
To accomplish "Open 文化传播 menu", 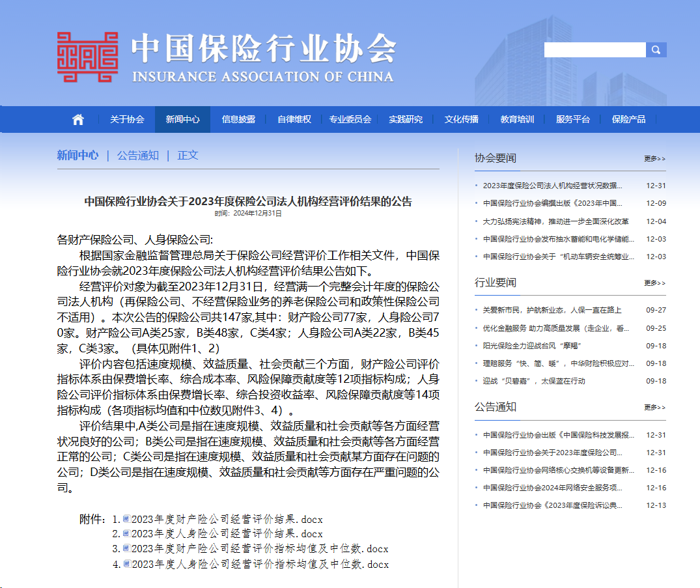I will point(461,120).
